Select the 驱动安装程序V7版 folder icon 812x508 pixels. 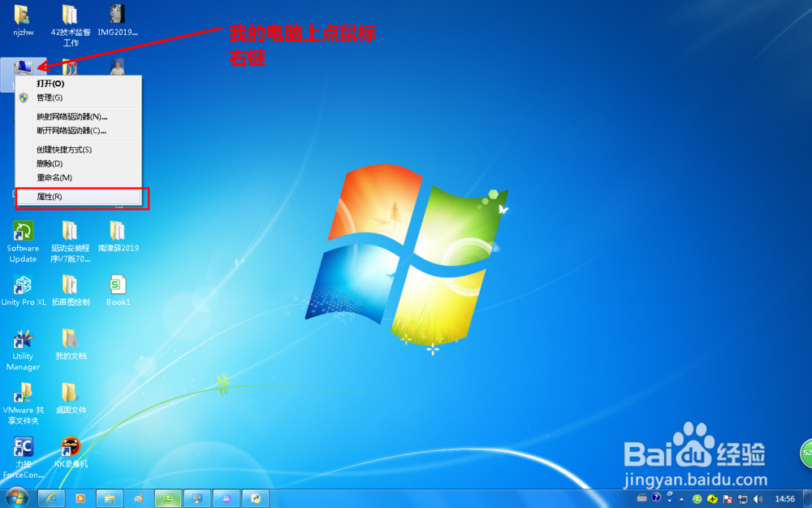pyautogui.click(x=71, y=241)
